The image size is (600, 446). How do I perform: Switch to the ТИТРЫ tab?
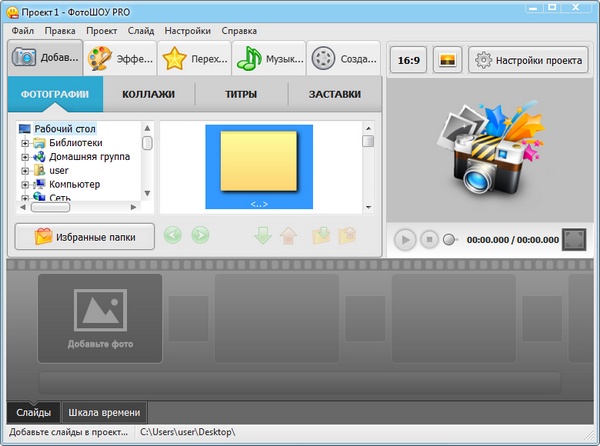[x=241, y=95]
